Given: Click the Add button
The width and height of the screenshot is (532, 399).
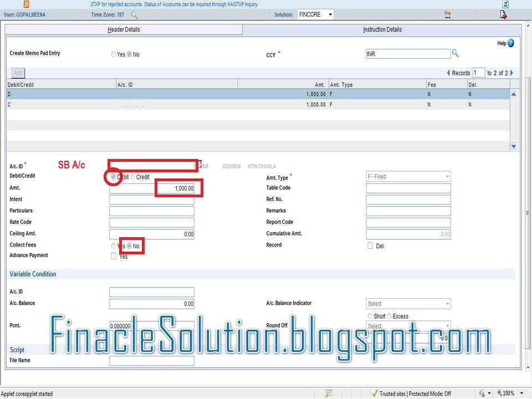Looking at the screenshot, I should click(x=18, y=73).
